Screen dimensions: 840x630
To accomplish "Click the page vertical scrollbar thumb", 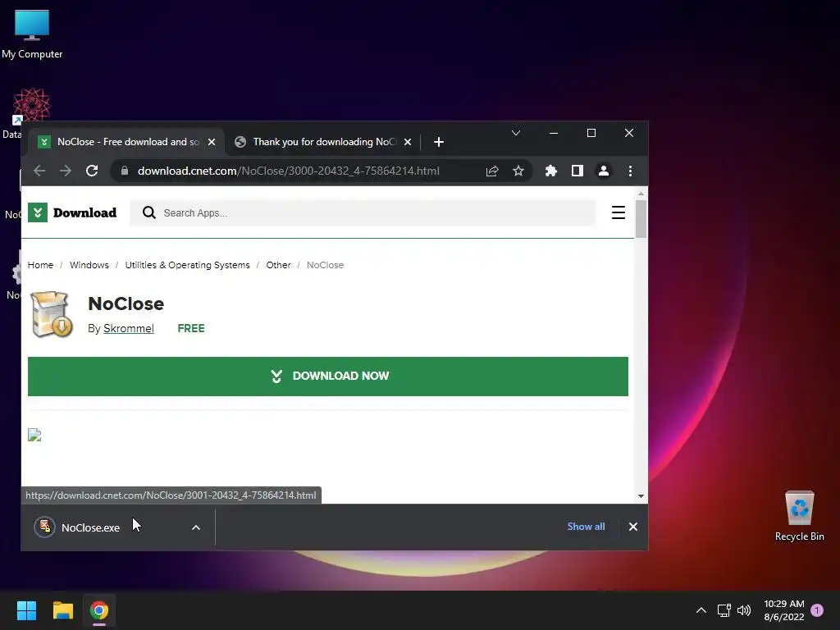I will 641,218.
